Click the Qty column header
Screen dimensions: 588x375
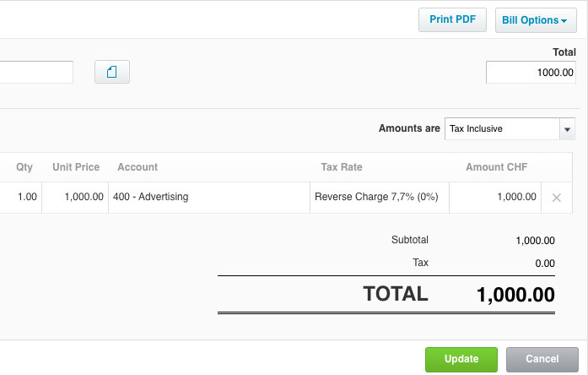pyautogui.click(x=24, y=167)
